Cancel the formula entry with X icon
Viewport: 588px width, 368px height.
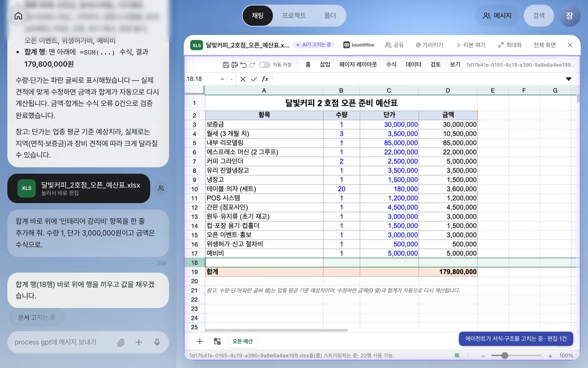pyautogui.click(x=243, y=79)
